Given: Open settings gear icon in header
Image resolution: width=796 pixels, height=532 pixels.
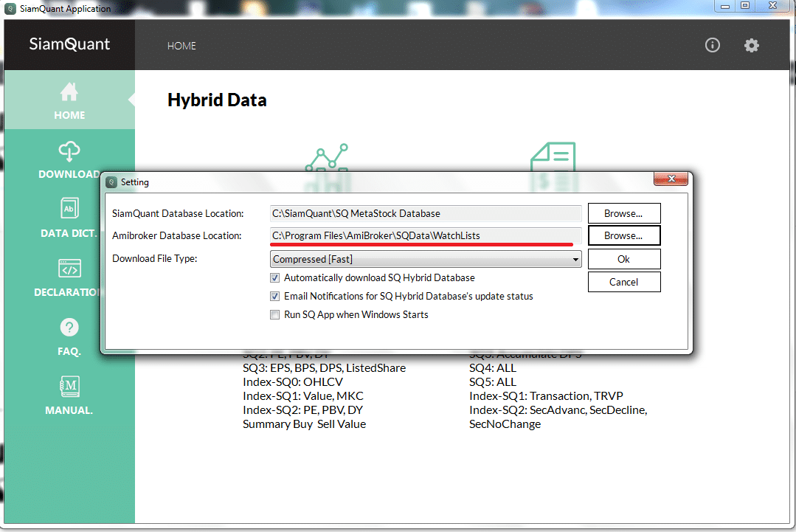Looking at the screenshot, I should click(751, 46).
